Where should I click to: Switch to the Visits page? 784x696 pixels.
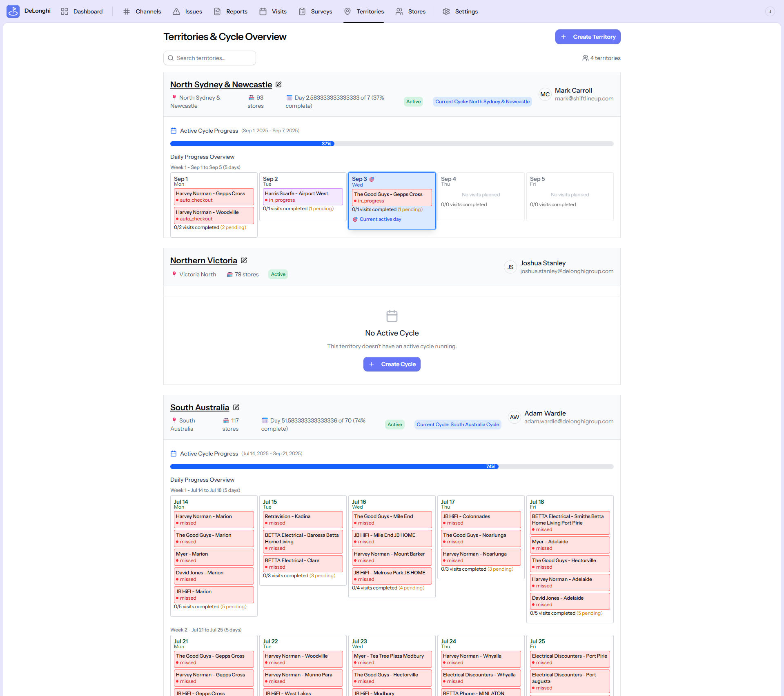(x=273, y=11)
